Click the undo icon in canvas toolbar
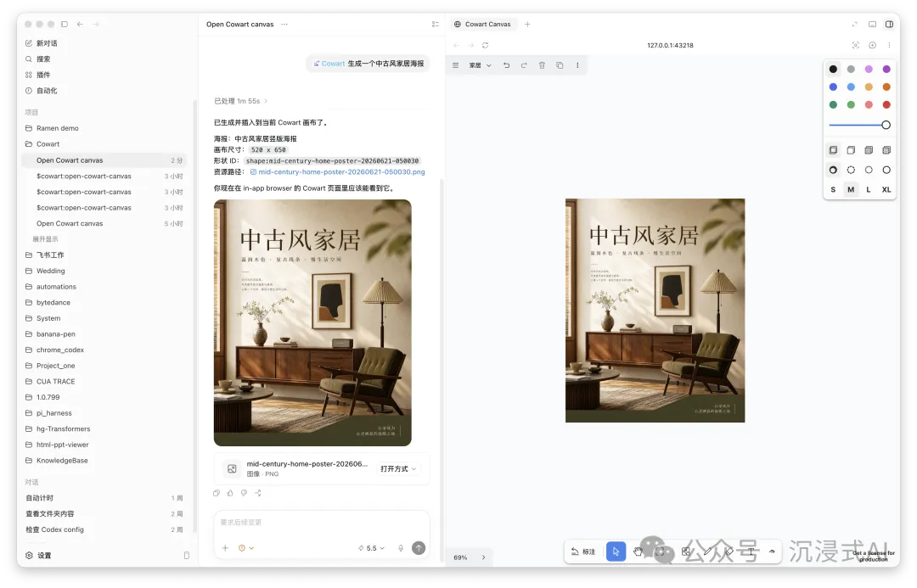 pos(506,65)
